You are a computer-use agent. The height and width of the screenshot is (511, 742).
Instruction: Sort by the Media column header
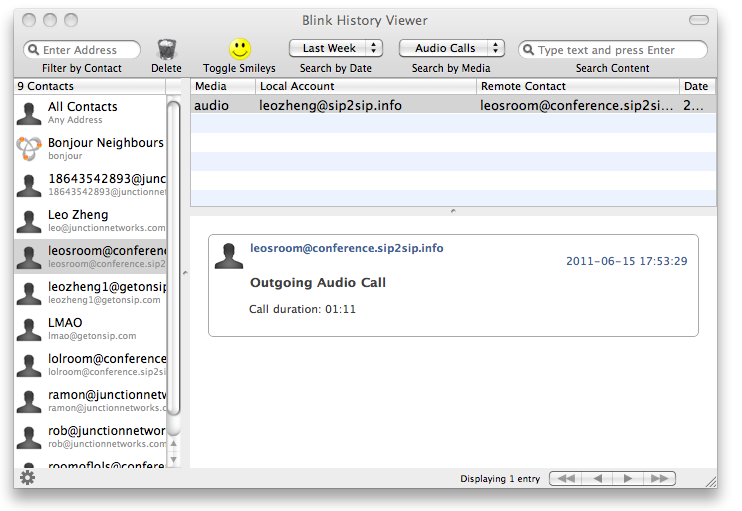(x=222, y=87)
